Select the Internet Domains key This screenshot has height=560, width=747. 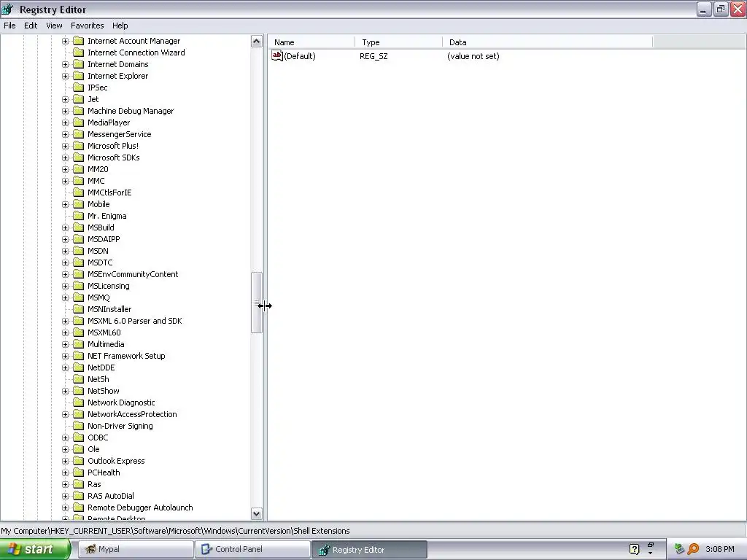point(117,64)
